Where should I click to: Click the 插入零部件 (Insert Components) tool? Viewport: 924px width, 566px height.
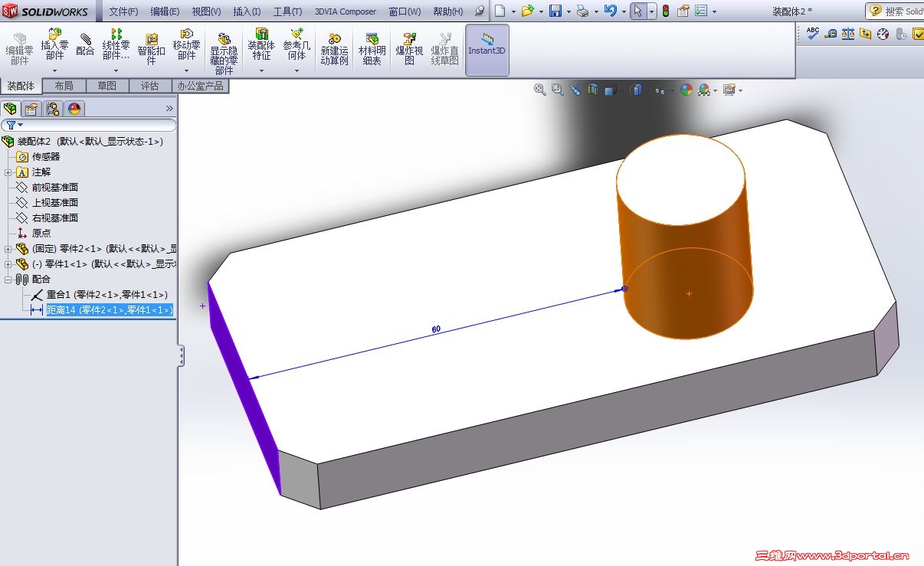coord(55,44)
